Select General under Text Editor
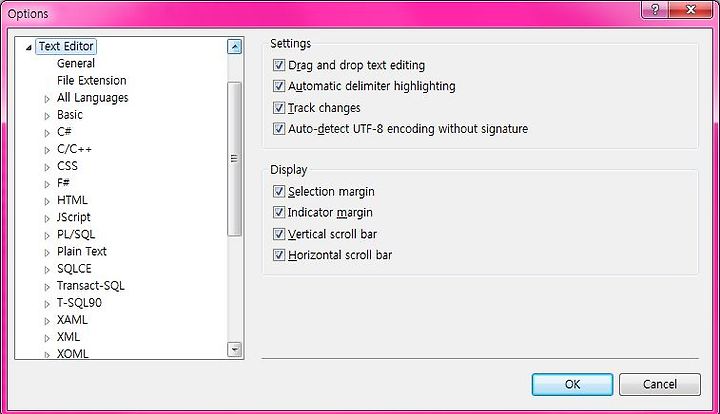 (76, 63)
